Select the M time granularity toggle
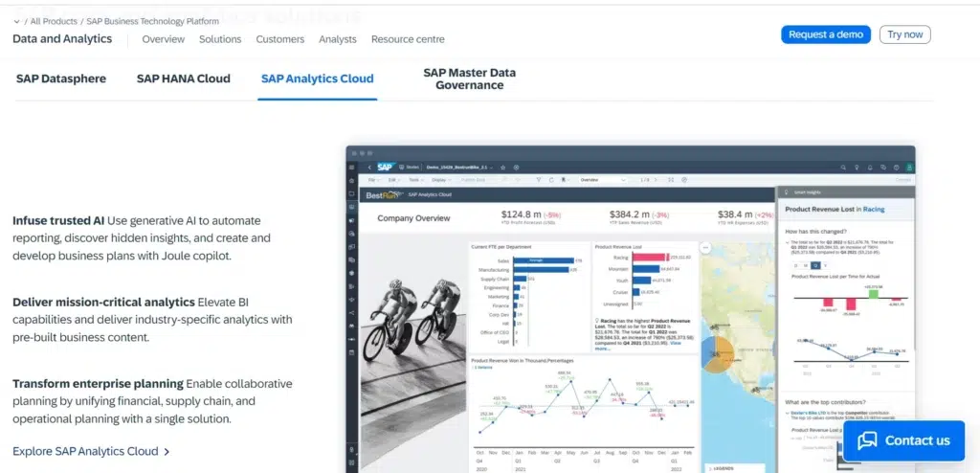 pos(806,265)
